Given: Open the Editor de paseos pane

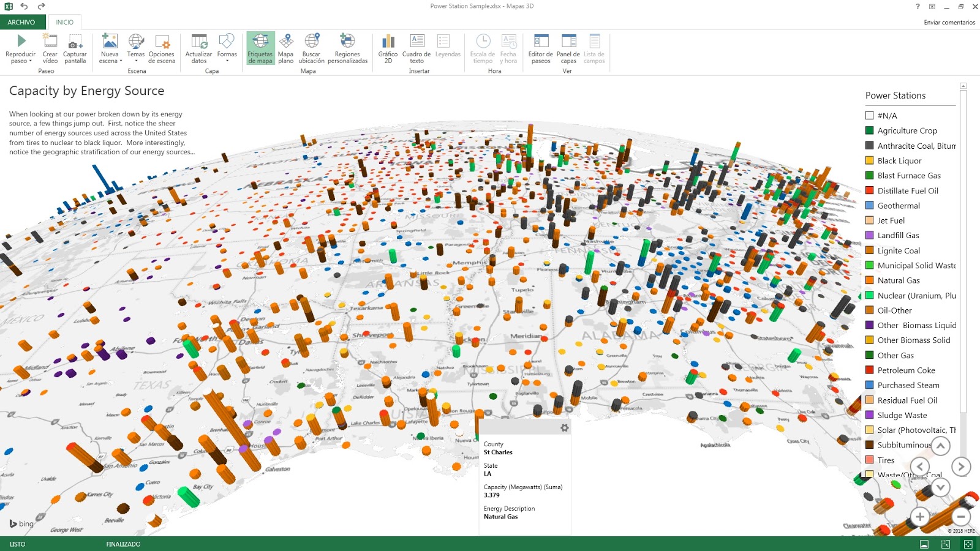Looking at the screenshot, I should pyautogui.click(x=541, y=48).
